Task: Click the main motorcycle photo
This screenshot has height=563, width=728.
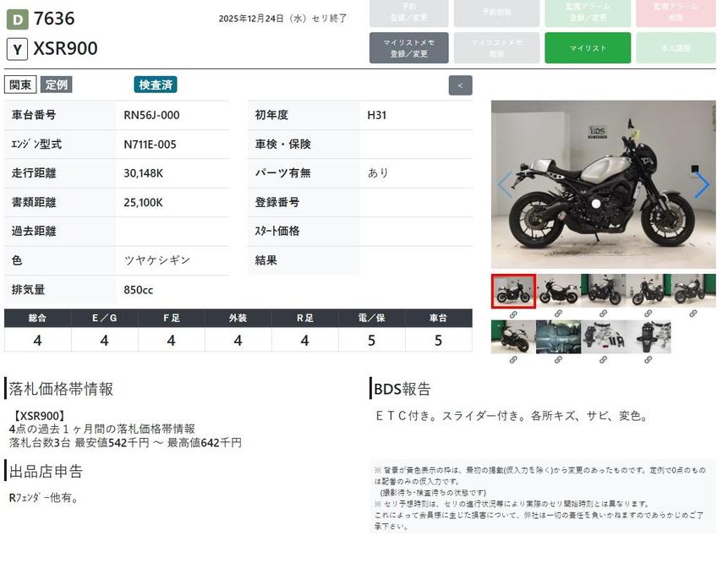Action: click(x=603, y=185)
